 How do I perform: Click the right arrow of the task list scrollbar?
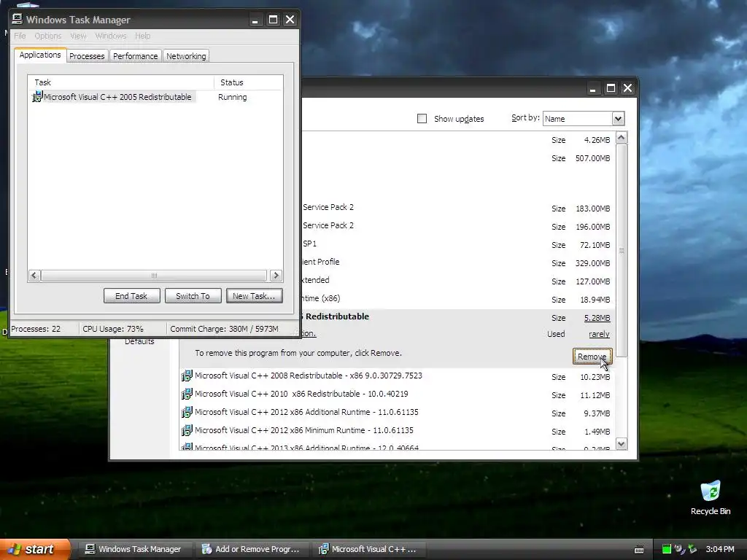(276, 275)
